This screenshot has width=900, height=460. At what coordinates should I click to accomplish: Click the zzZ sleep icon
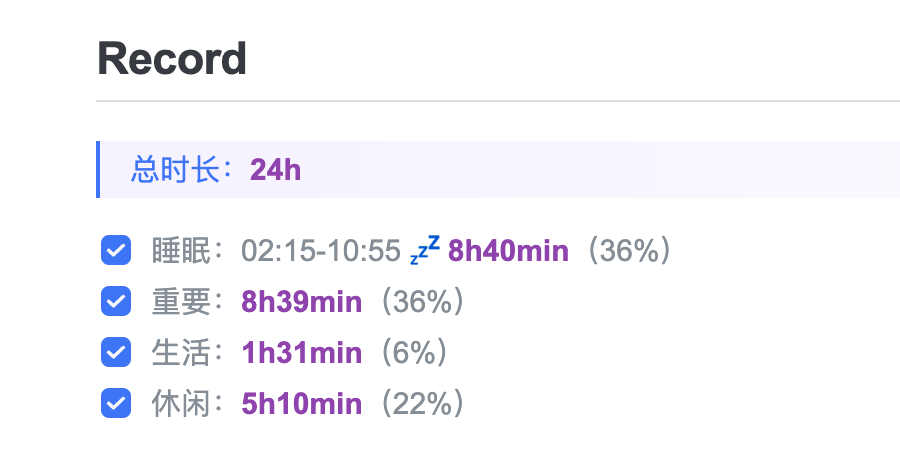coord(425,250)
